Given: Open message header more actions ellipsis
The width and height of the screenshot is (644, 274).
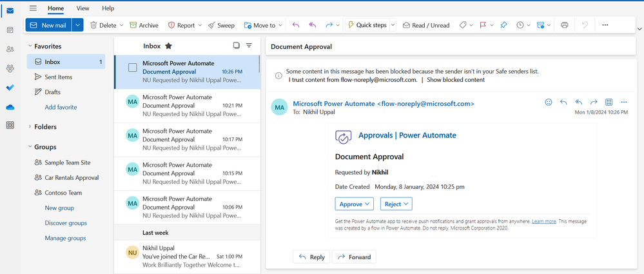Looking at the screenshot, I should pyautogui.click(x=624, y=103).
